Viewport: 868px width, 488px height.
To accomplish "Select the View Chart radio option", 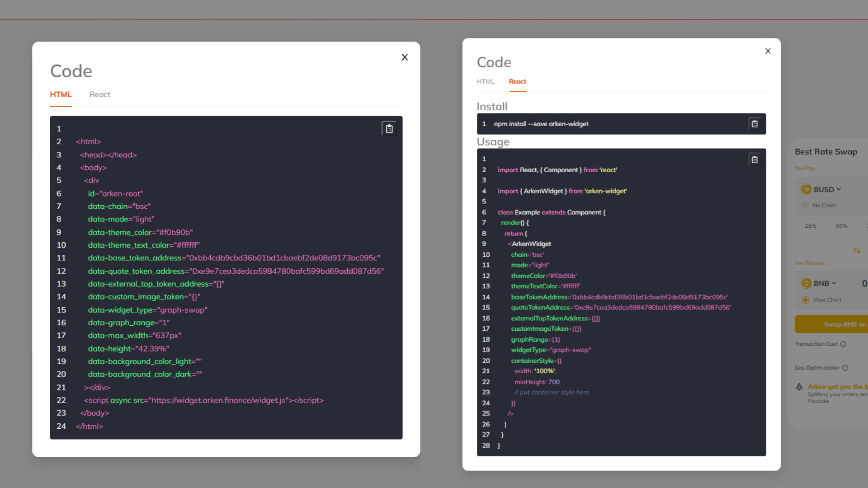I will click(805, 300).
